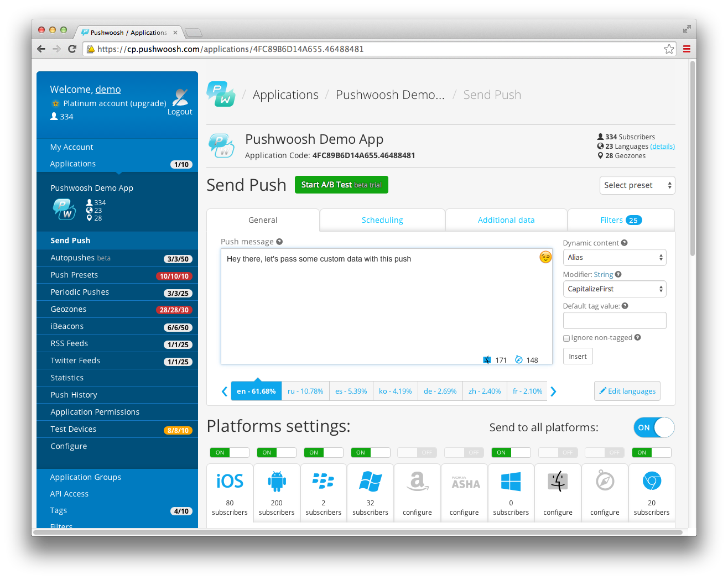The image size is (728, 580).
Task: Click into the Push message text area
Action: point(386,306)
